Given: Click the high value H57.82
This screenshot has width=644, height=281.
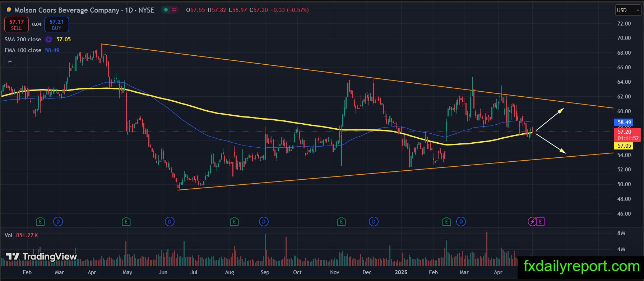Looking at the screenshot, I should tap(217, 10).
